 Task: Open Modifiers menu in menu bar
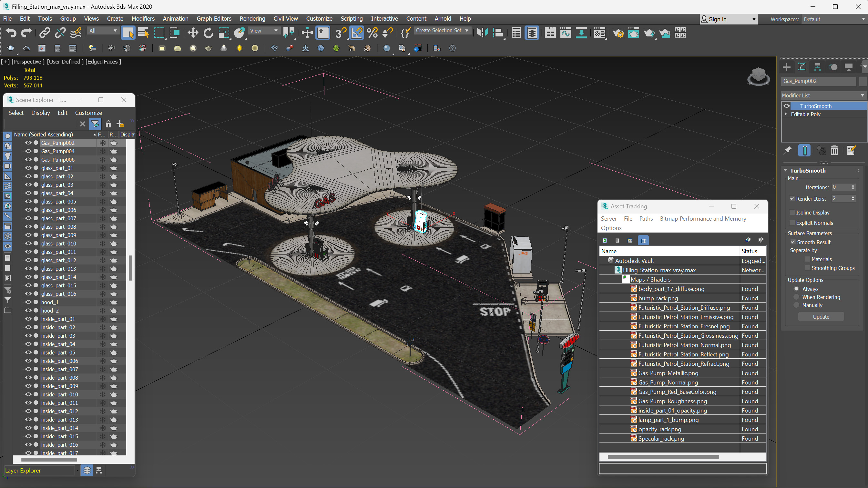point(143,18)
